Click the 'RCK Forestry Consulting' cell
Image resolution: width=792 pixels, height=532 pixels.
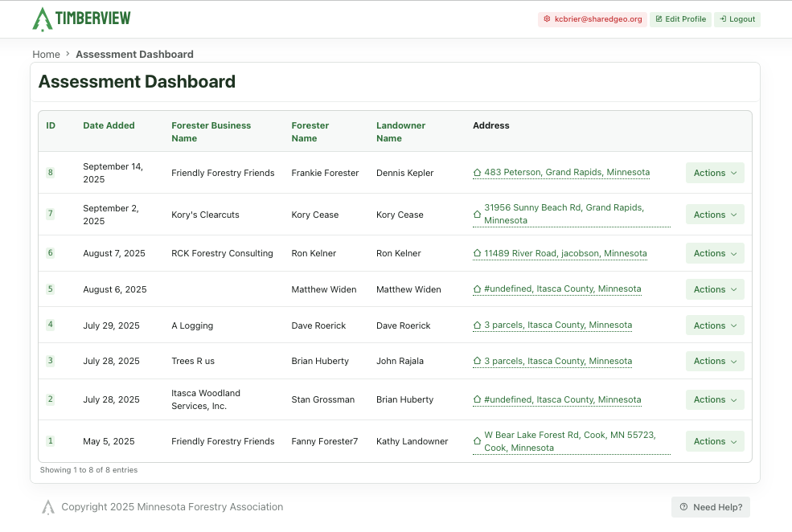pyautogui.click(x=222, y=253)
